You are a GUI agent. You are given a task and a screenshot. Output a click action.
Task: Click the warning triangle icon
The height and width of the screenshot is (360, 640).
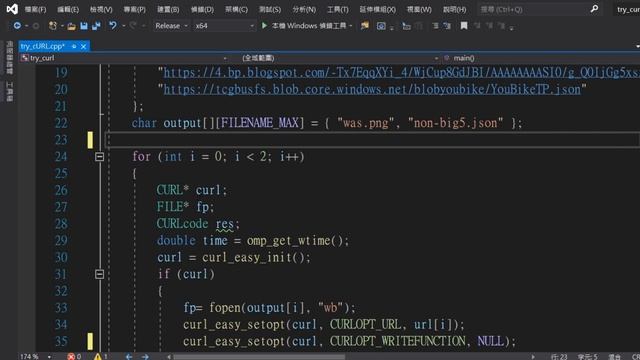pos(98,356)
